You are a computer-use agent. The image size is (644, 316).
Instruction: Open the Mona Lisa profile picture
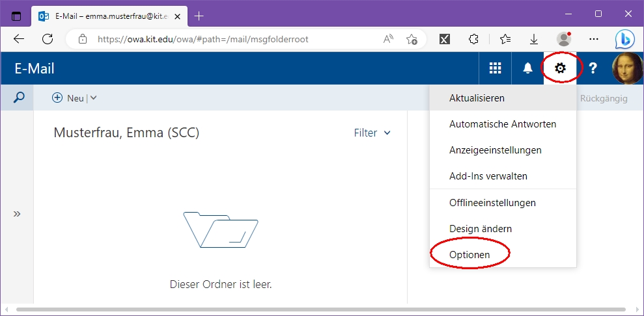pyautogui.click(x=628, y=68)
